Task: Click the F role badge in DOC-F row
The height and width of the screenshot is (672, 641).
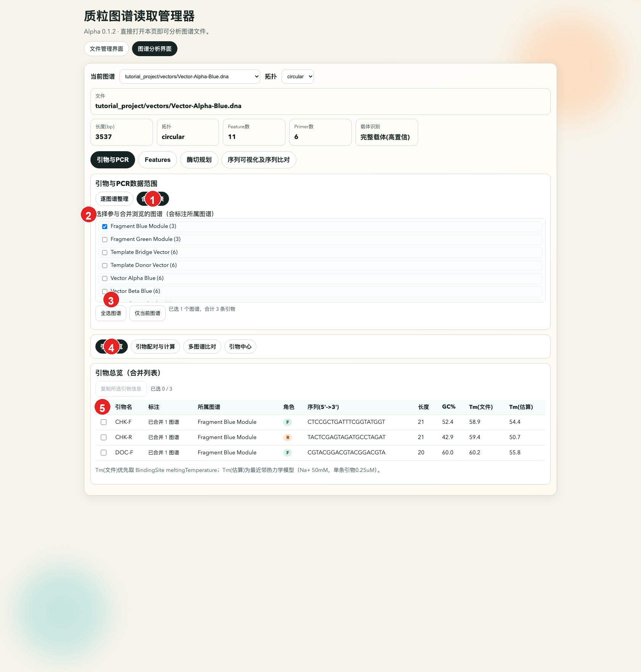Action: [x=288, y=453]
